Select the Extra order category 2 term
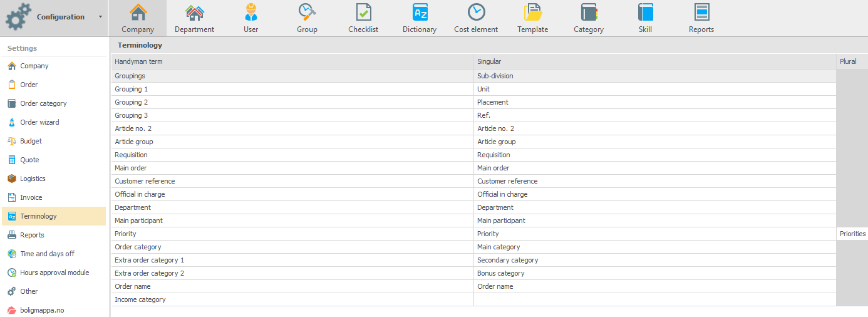 (292, 273)
